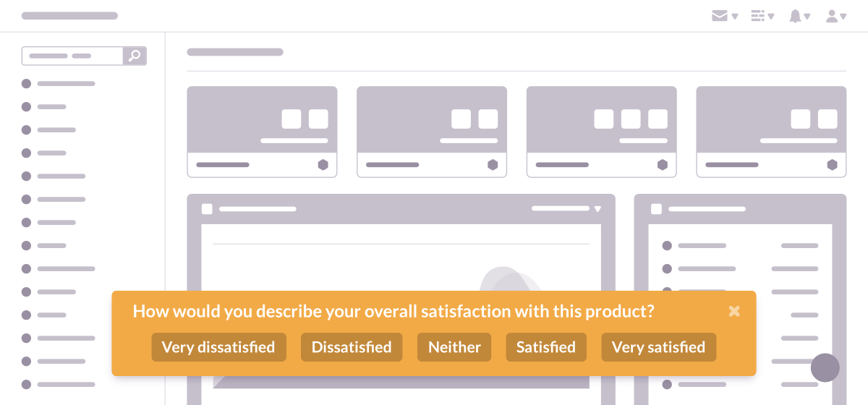Screen dimensions: 868x405
Task: Toggle the checkbox in the right panel header
Action: pos(656,209)
